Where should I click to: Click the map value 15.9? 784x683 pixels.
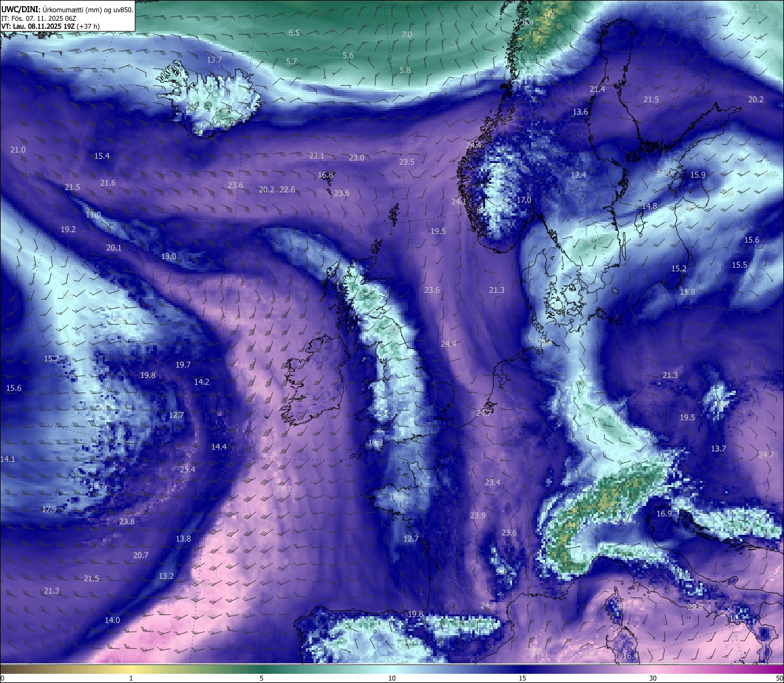point(698,175)
